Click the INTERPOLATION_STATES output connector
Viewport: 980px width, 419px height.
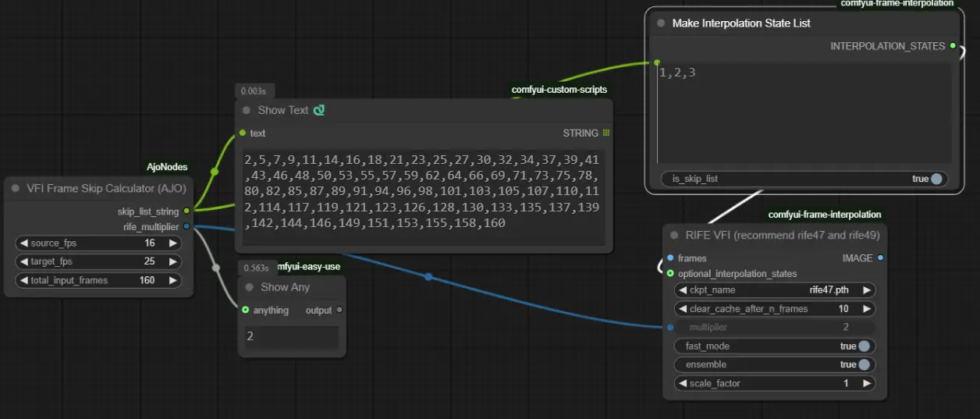(x=953, y=46)
